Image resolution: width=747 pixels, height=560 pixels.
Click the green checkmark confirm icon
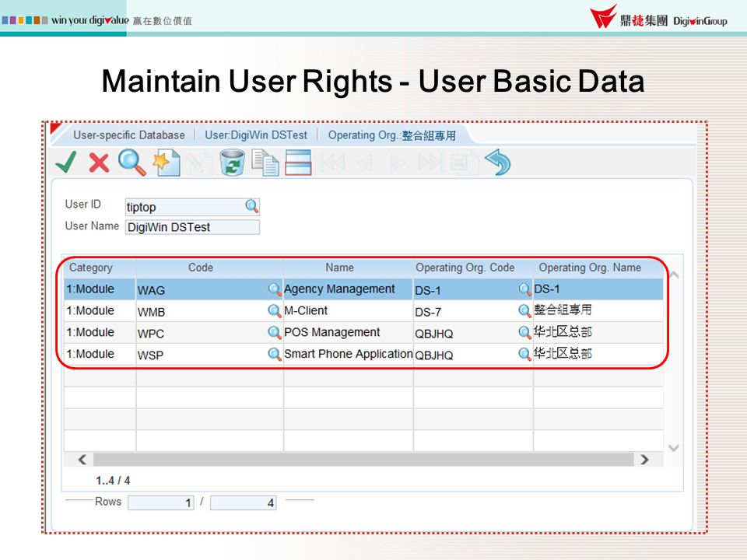[65, 163]
